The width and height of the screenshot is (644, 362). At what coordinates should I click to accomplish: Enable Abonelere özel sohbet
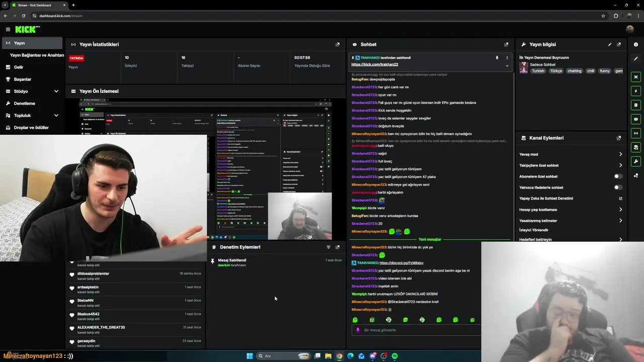618,176
